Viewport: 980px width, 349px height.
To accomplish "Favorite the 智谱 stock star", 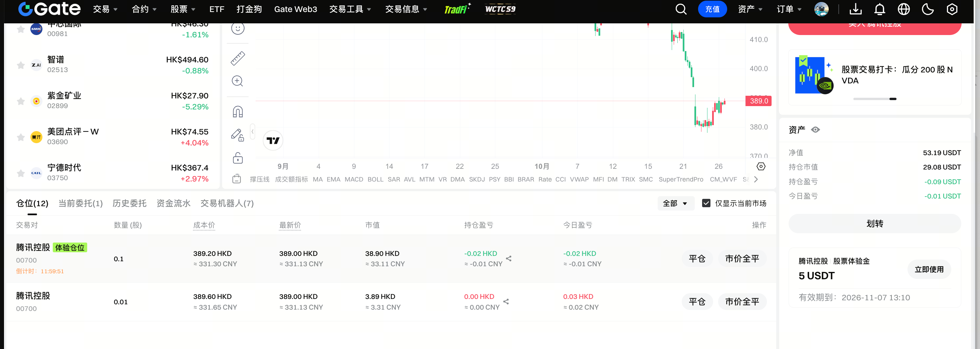I will [21, 65].
